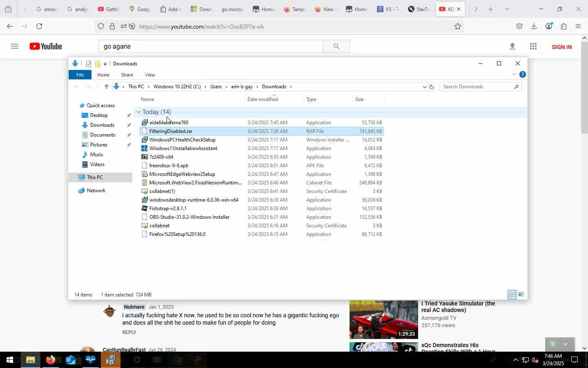The width and height of the screenshot is (588, 368).
Task: Open the Firefox account icon
Action: click(549, 26)
